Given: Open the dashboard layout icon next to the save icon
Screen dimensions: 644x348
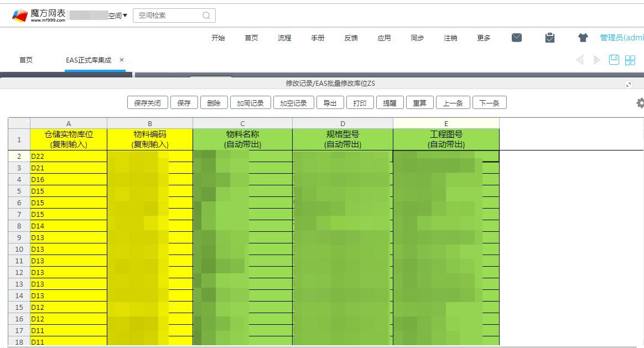Looking at the screenshot, I should [x=630, y=60].
